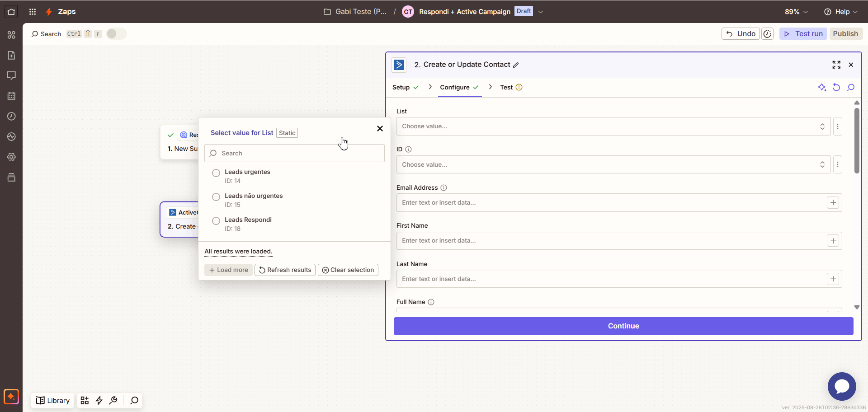Select the Leads Respondi radio option
The height and width of the screenshot is (412, 868).
pos(216,221)
